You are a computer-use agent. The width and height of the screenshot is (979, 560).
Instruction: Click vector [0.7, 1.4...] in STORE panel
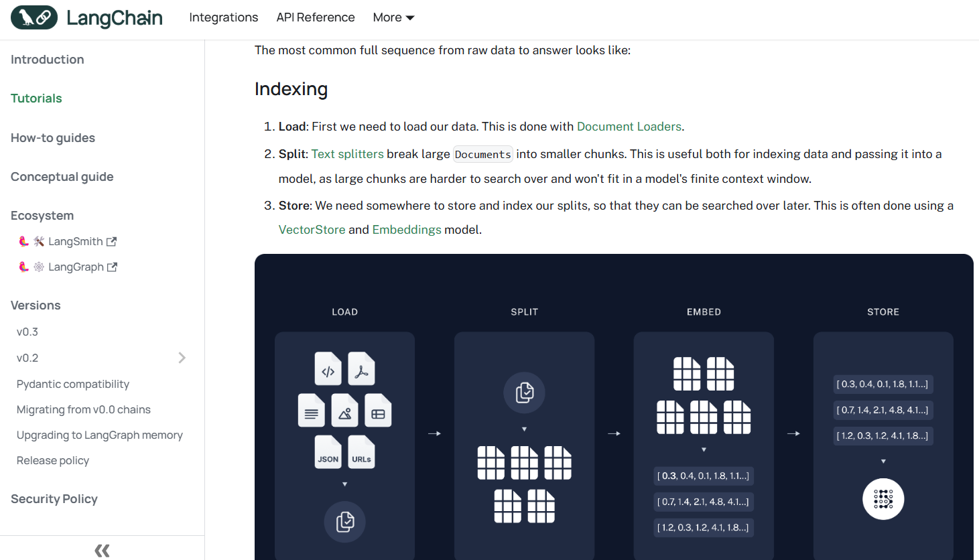(883, 410)
